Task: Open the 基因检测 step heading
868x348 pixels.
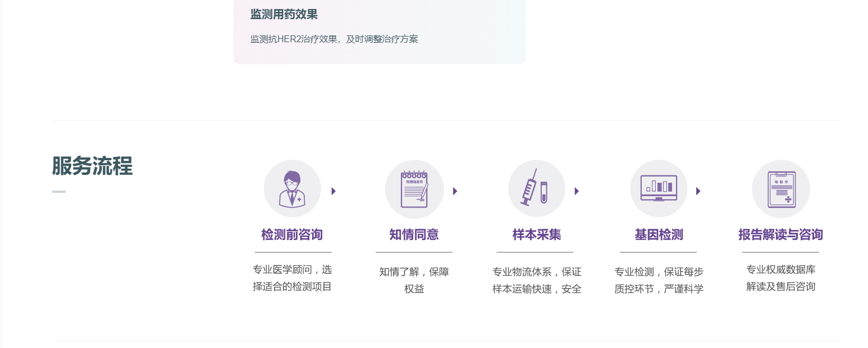Action: tap(659, 234)
